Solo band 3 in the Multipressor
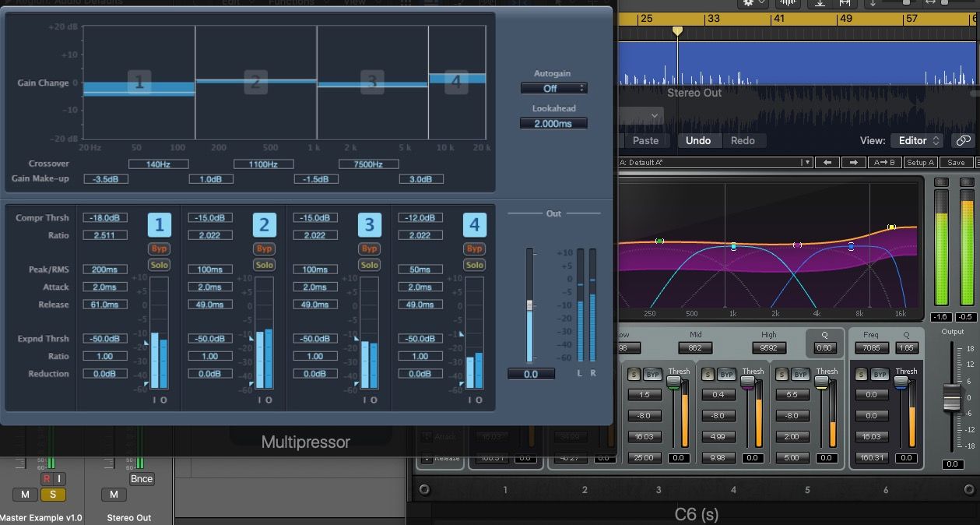980x525 pixels. pos(369,266)
